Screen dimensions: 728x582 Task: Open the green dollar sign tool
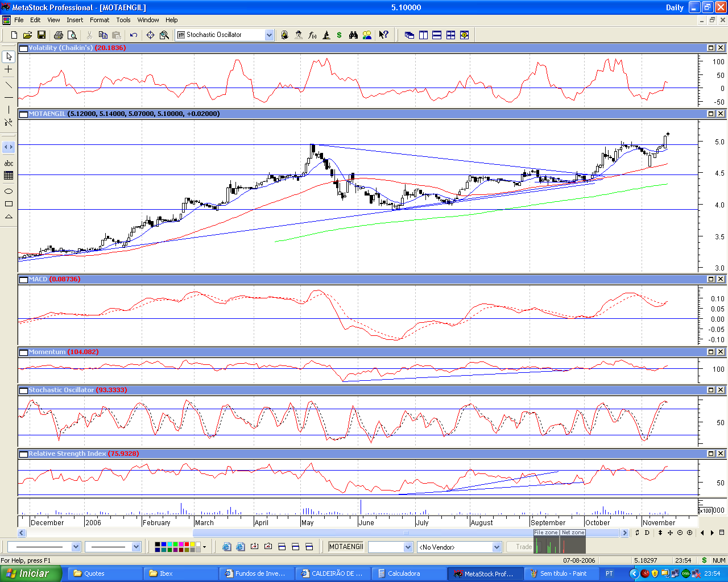click(x=340, y=35)
